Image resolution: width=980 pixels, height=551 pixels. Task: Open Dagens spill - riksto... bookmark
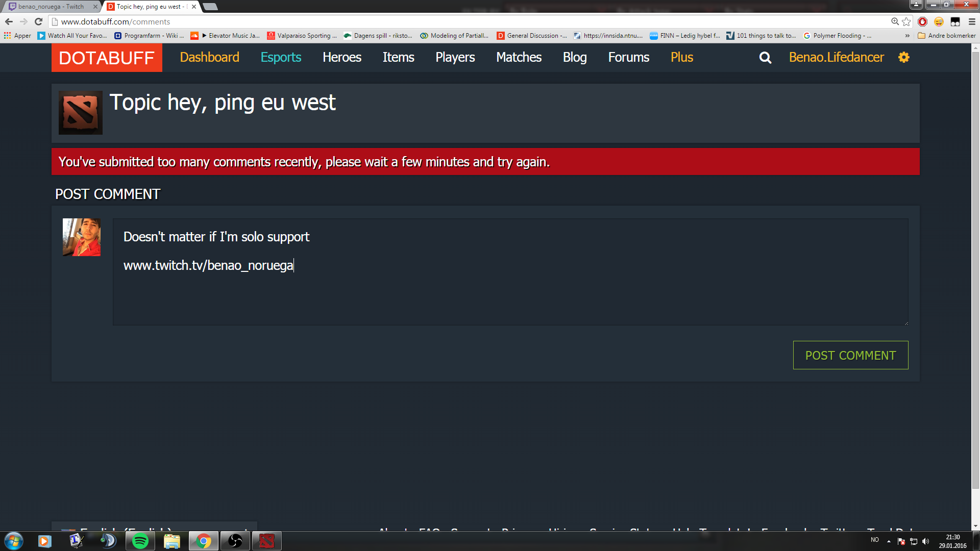pos(378,35)
